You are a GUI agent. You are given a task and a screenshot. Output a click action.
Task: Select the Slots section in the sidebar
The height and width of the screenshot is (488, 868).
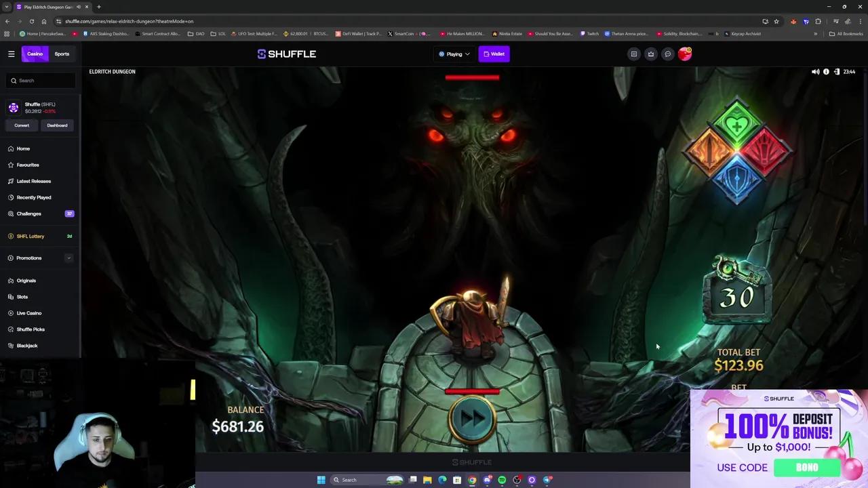coord(22,296)
